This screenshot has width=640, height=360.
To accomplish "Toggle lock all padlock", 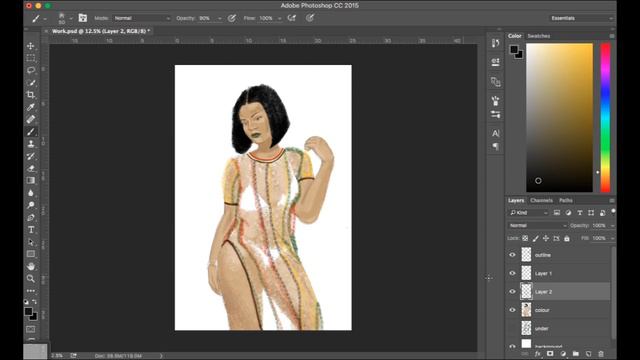I will pyautogui.click(x=567, y=238).
